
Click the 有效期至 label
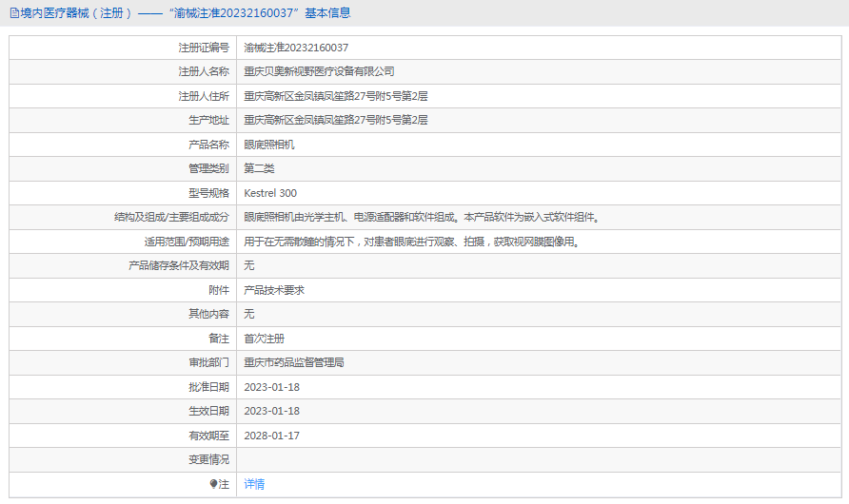[208, 436]
